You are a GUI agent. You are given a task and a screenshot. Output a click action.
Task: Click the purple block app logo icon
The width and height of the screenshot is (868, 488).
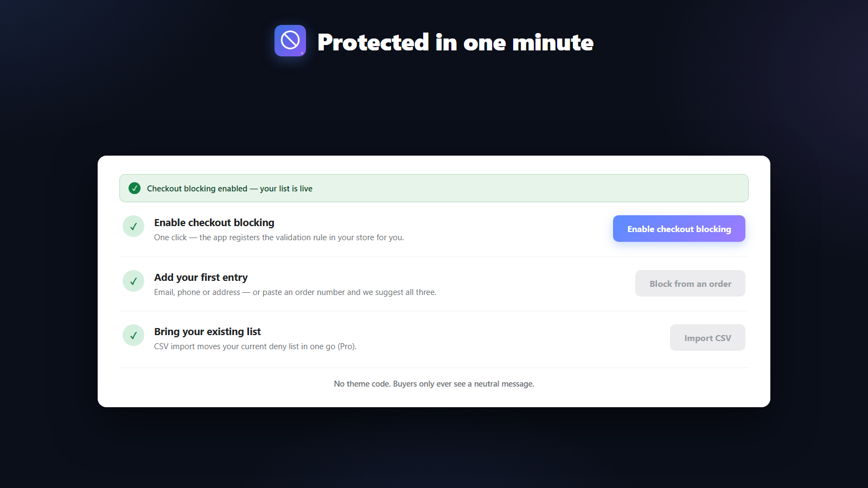(x=290, y=41)
